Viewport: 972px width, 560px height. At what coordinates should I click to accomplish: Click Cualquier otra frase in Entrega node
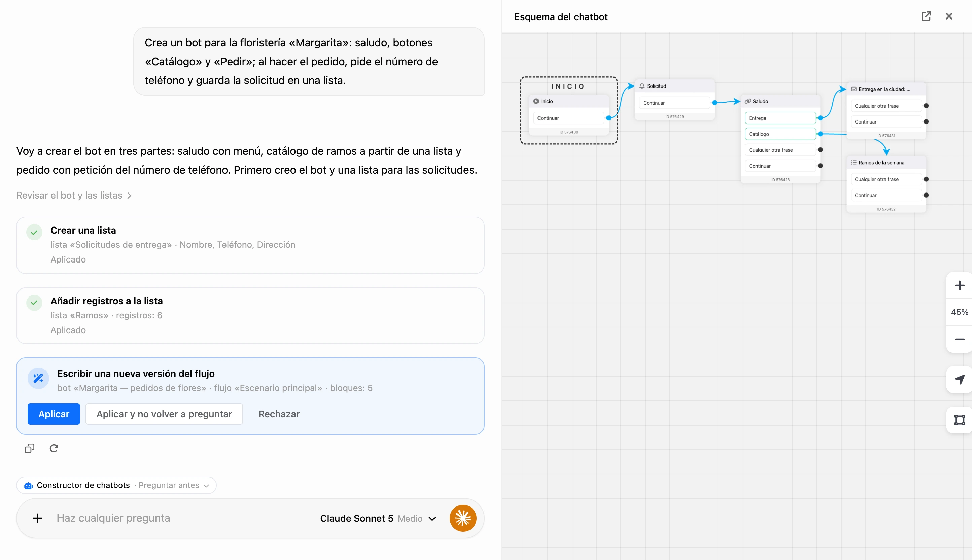click(886, 106)
